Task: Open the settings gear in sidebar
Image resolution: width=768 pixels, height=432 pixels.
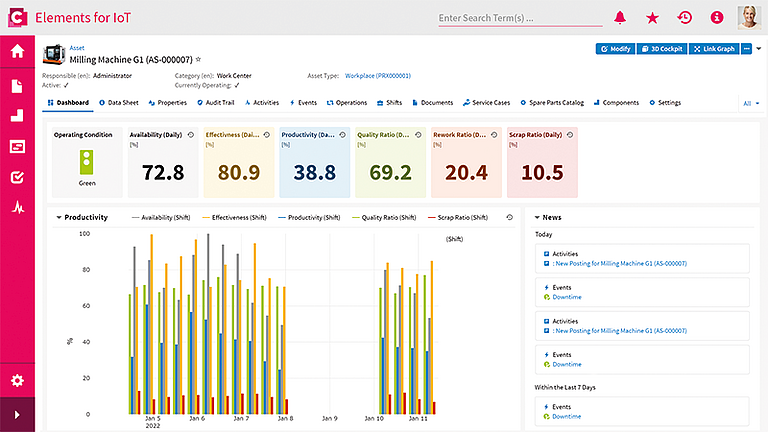Action: 18,380
